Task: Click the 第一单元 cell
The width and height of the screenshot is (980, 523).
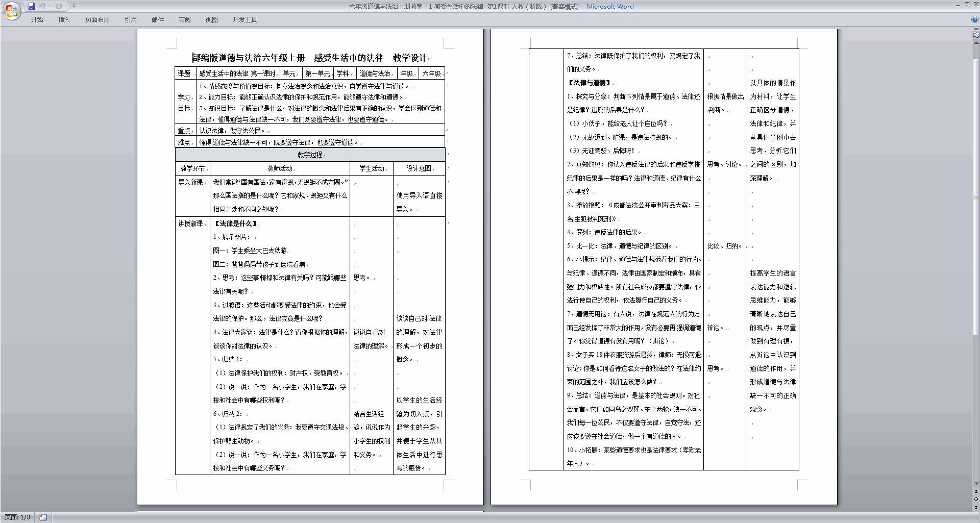Action: click(317, 73)
